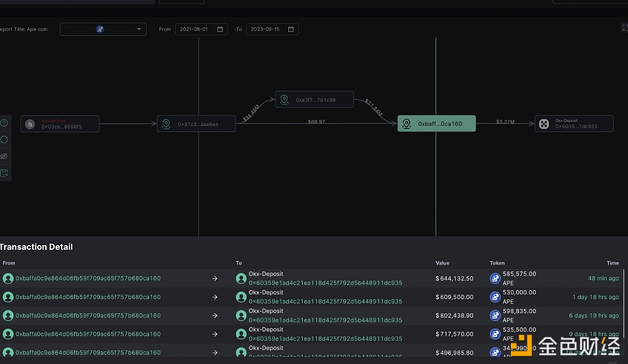Click APE token icon beside 585,575.00

pyautogui.click(x=495, y=279)
